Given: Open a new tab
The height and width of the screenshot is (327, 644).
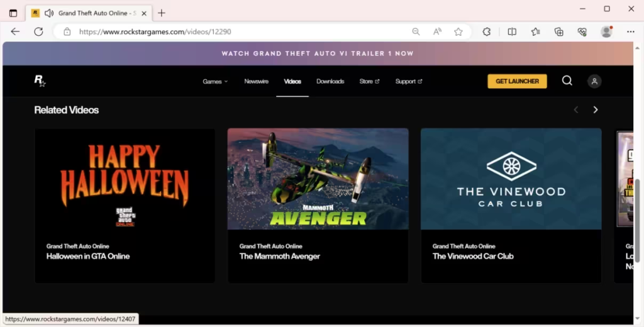Looking at the screenshot, I should coord(162,13).
